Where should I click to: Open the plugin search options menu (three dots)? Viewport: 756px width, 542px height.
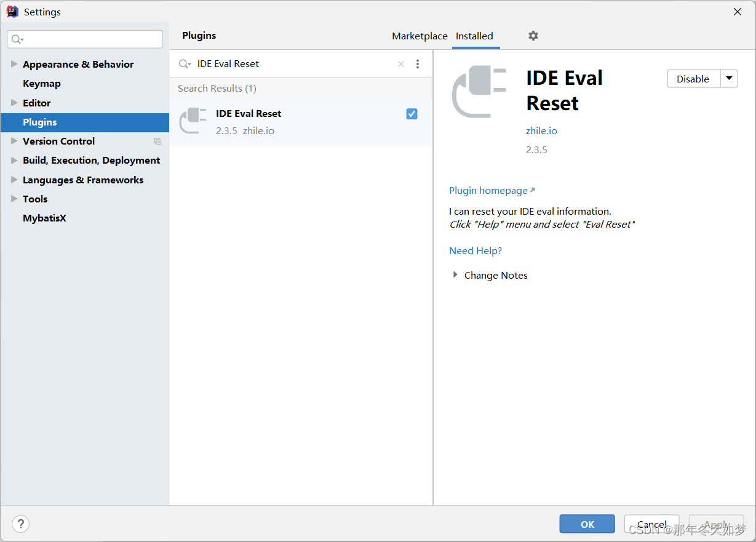pos(418,64)
